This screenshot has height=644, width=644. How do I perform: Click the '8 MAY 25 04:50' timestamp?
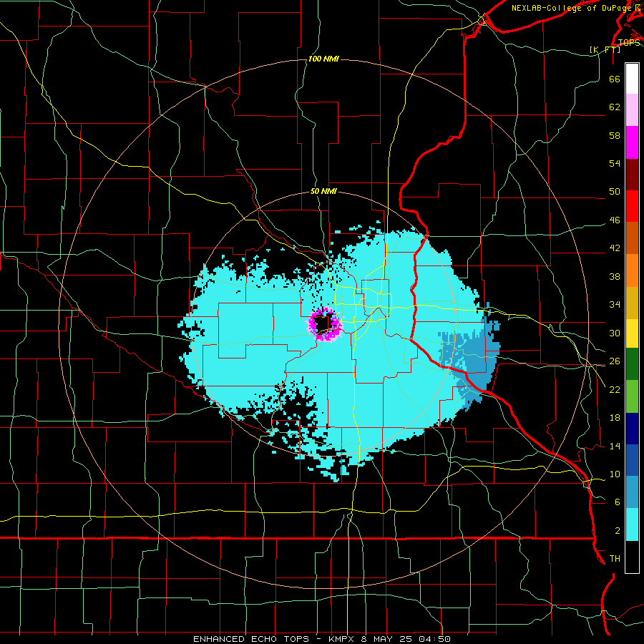click(x=406, y=639)
